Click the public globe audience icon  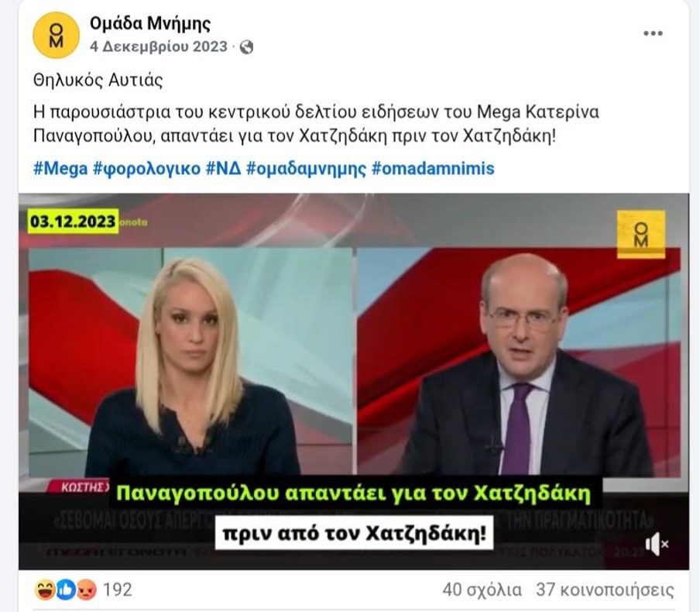(x=246, y=47)
